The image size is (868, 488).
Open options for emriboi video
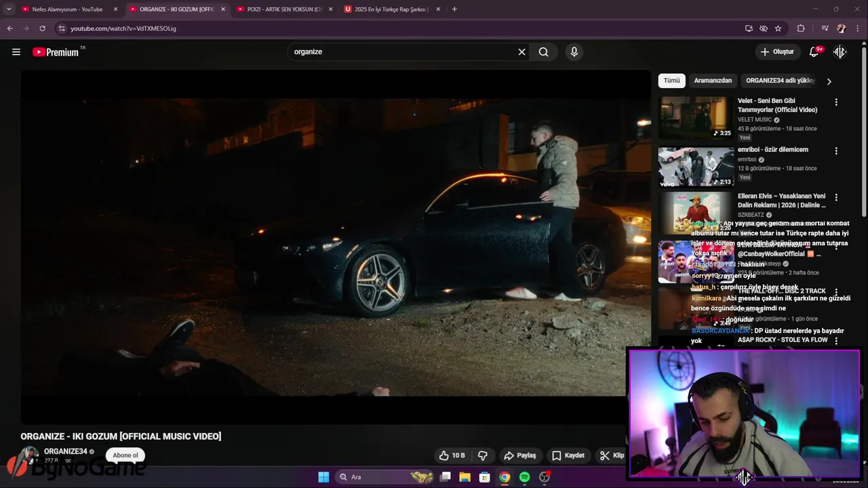(x=835, y=151)
